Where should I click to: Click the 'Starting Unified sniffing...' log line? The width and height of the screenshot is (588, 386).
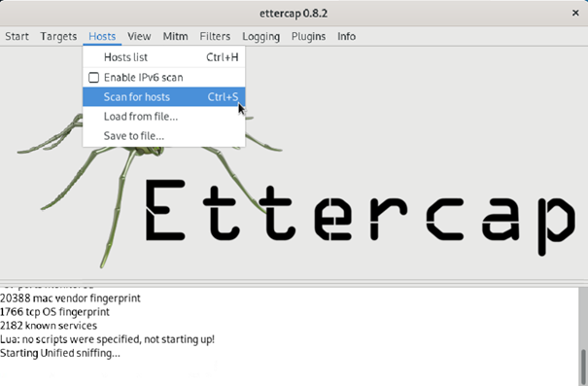point(60,353)
